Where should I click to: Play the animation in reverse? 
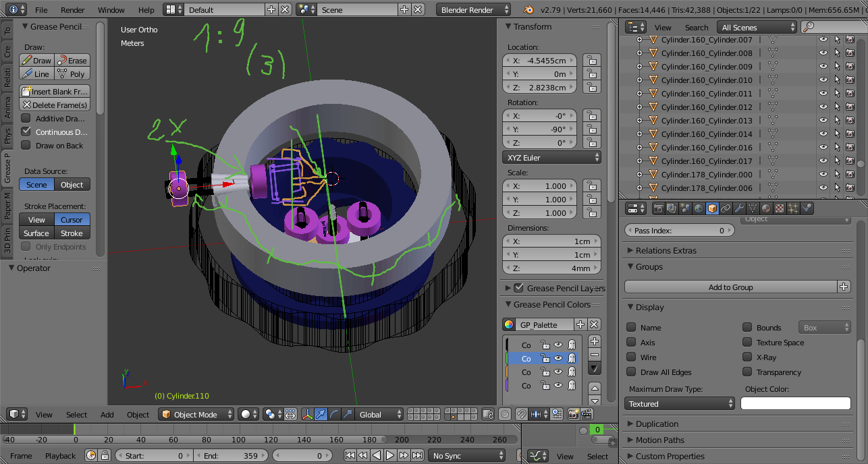[x=377, y=455]
